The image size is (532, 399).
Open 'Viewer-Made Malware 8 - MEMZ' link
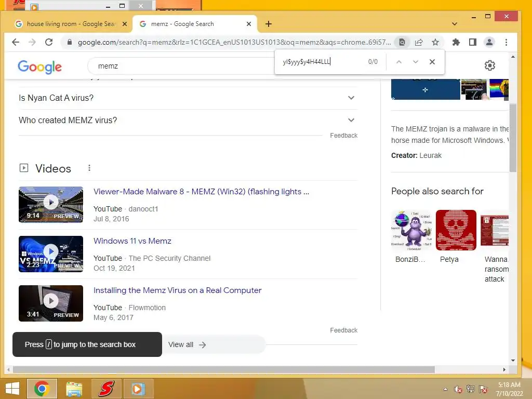(x=201, y=192)
